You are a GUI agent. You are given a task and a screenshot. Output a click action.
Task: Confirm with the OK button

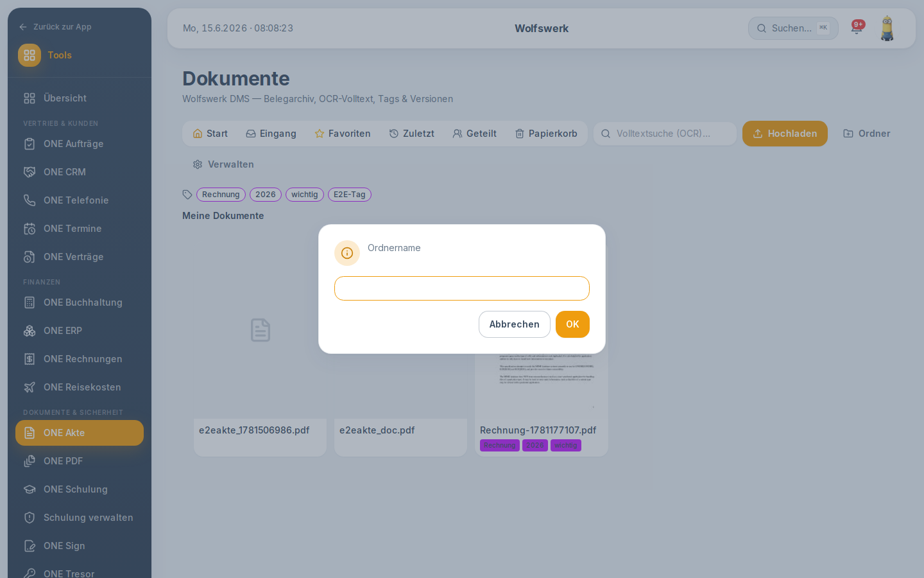pyautogui.click(x=572, y=324)
